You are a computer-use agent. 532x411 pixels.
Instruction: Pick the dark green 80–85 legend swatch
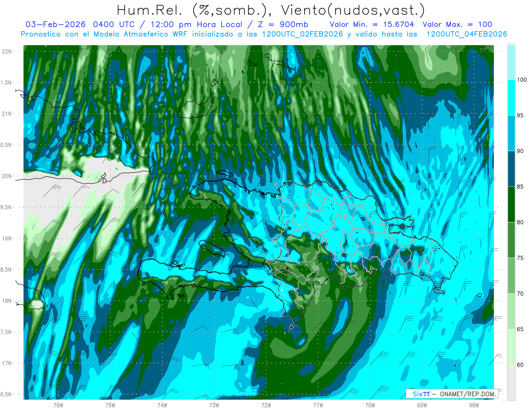pos(511,204)
